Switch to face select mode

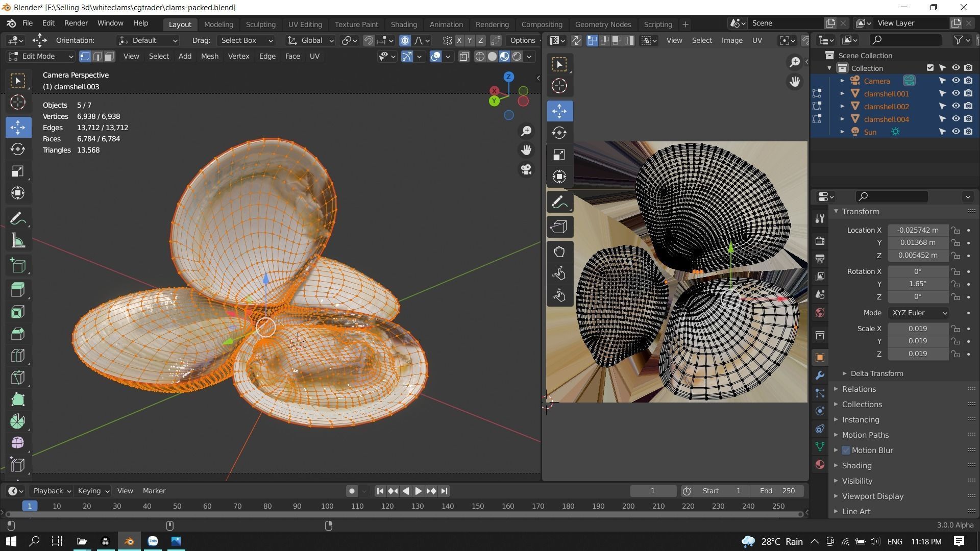click(110, 56)
